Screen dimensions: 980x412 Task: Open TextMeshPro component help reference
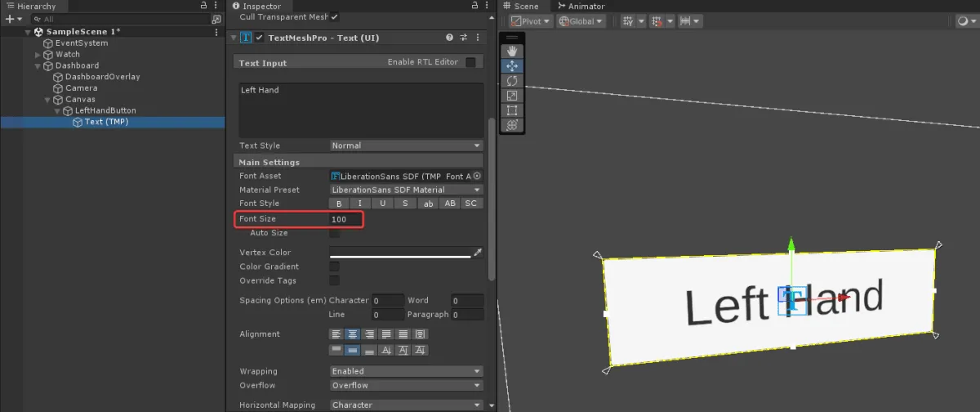coord(449,38)
